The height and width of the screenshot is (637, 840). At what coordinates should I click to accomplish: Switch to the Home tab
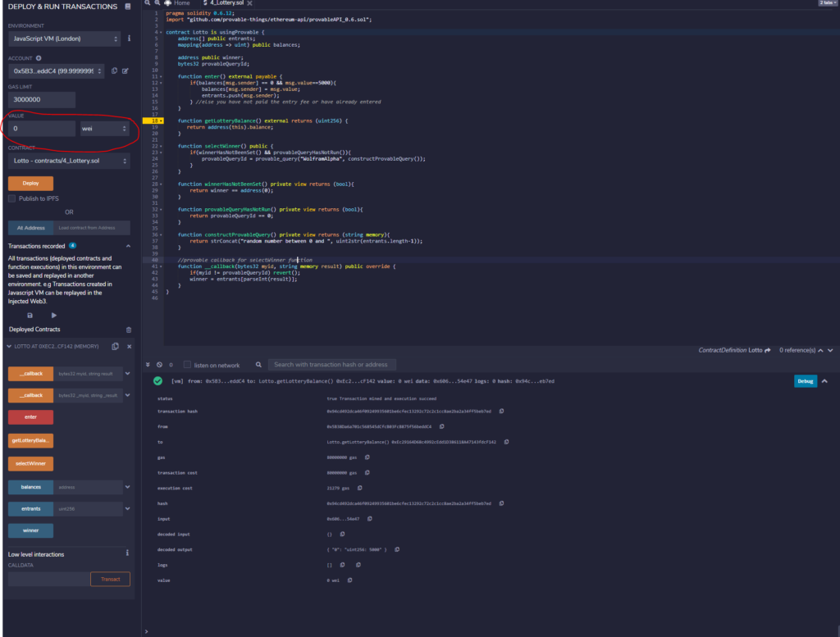tap(180, 3)
